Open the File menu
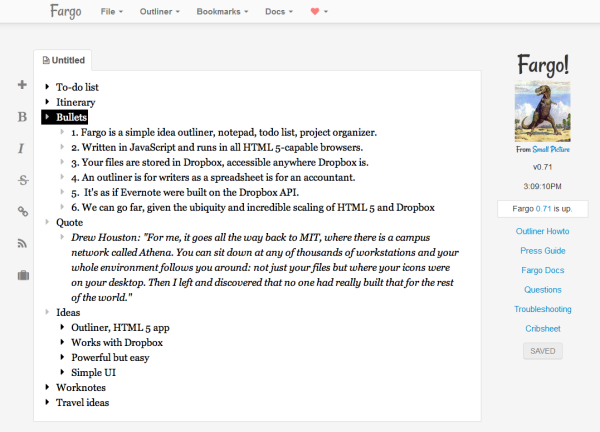The height and width of the screenshot is (432, 600). tap(112, 12)
